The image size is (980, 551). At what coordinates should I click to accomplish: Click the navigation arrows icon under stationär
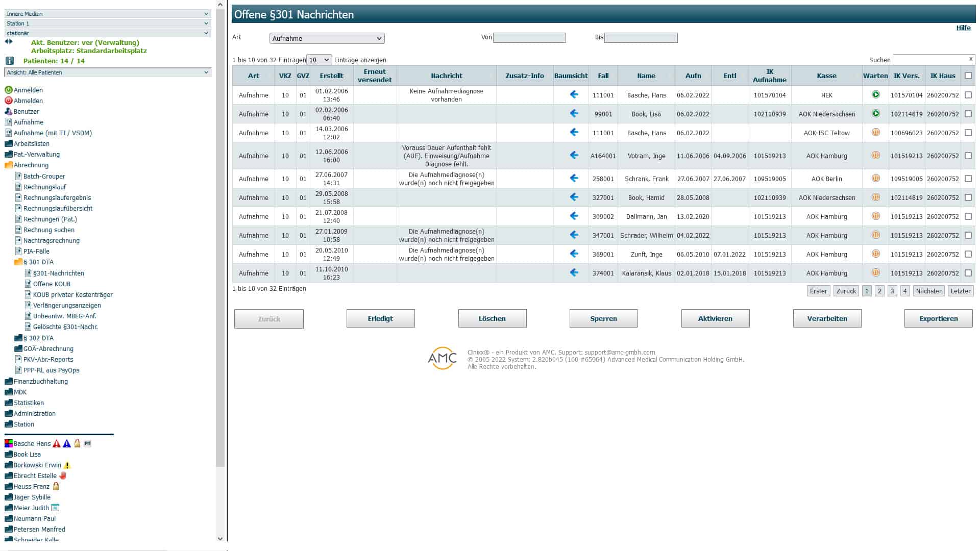(x=9, y=42)
